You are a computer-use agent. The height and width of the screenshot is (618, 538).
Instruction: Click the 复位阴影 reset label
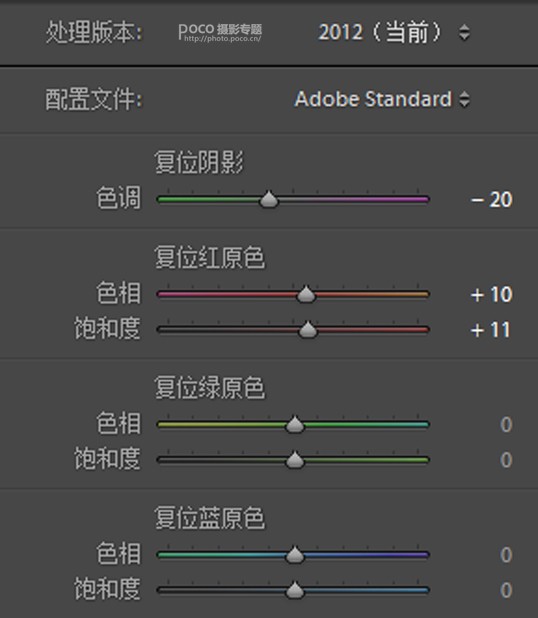(x=199, y=162)
